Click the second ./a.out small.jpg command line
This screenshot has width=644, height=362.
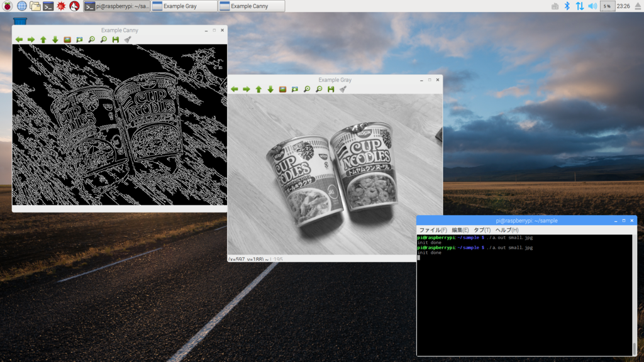point(509,248)
